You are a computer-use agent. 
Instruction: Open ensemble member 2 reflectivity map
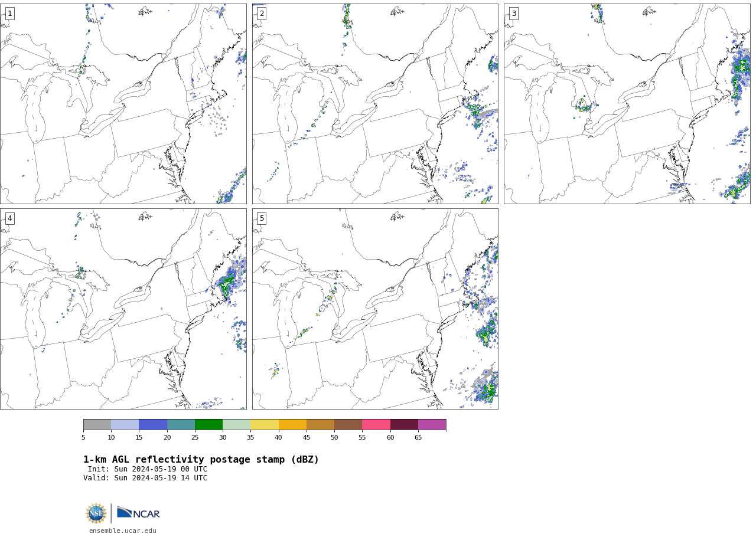[375, 104]
